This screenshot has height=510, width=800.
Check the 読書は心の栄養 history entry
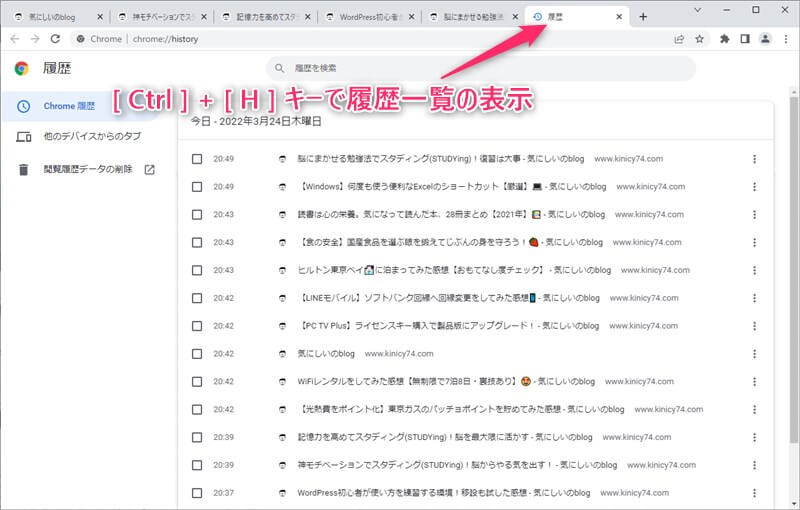pyautogui.click(x=197, y=215)
